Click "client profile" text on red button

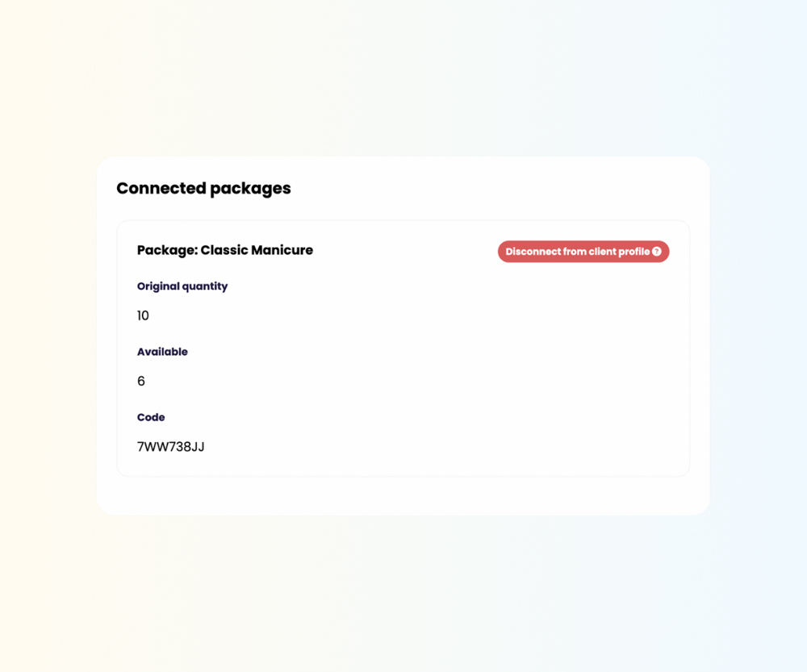pos(620,252)
